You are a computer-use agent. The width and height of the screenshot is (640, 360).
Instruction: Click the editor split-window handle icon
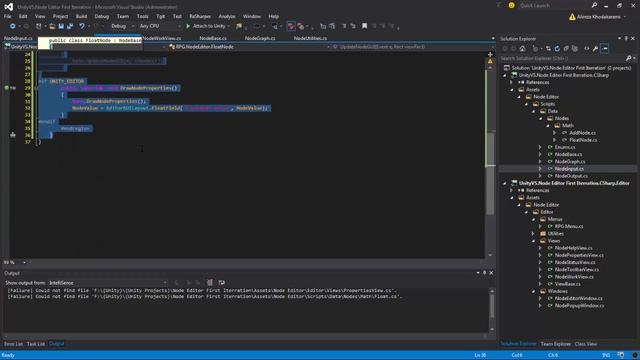coord(490,54)
